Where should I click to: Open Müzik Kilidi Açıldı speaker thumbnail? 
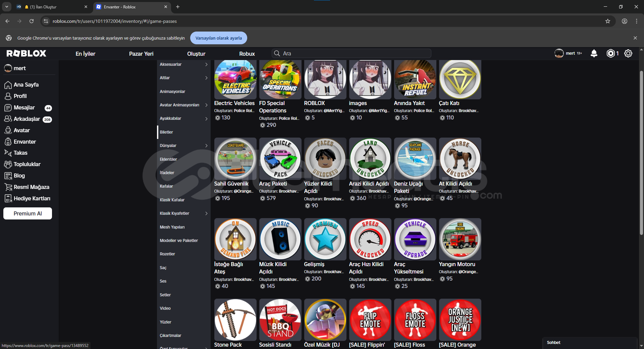tap(280, 239)
